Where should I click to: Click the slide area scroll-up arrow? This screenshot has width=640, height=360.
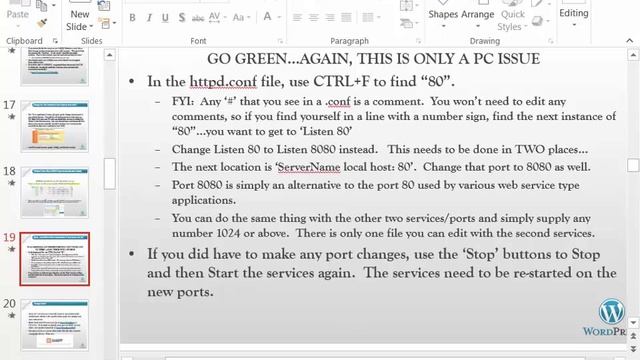click(633, 55)
